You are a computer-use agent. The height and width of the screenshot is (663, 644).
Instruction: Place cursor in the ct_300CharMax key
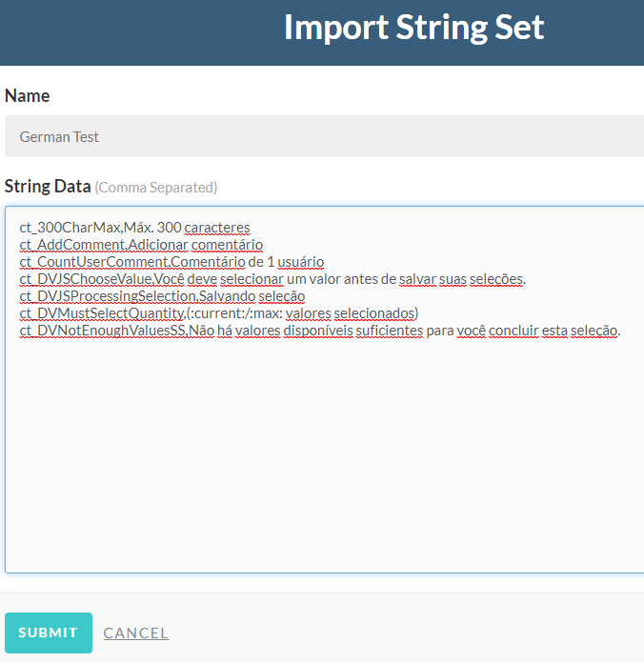point(71,228)
